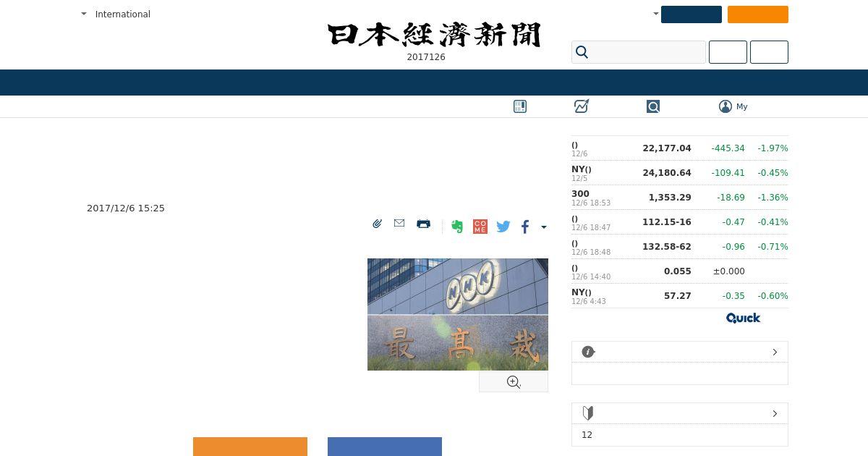Click the article timestamp 2017/12/6 15:25

[x=126, y=208]
